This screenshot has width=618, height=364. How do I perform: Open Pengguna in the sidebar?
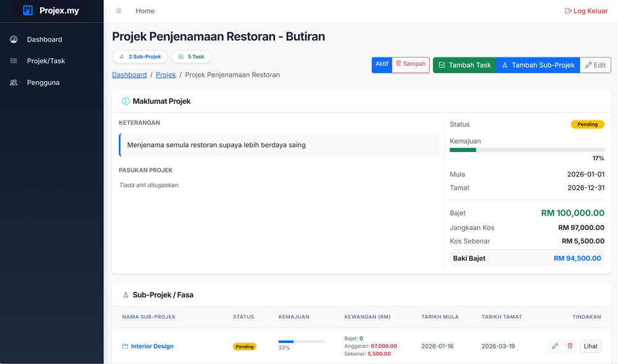tap(43, 83)
